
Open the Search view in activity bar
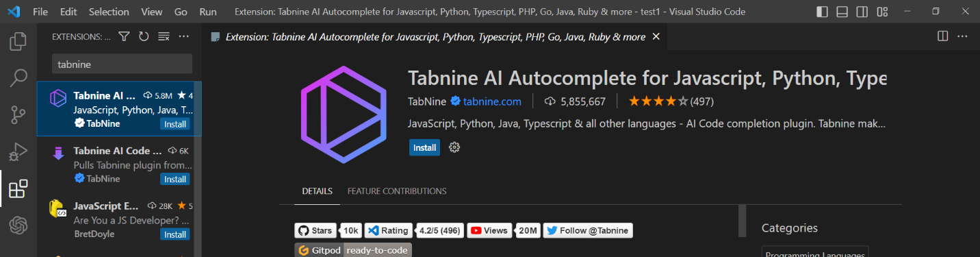pyautogui.click(x=18, y=78)
